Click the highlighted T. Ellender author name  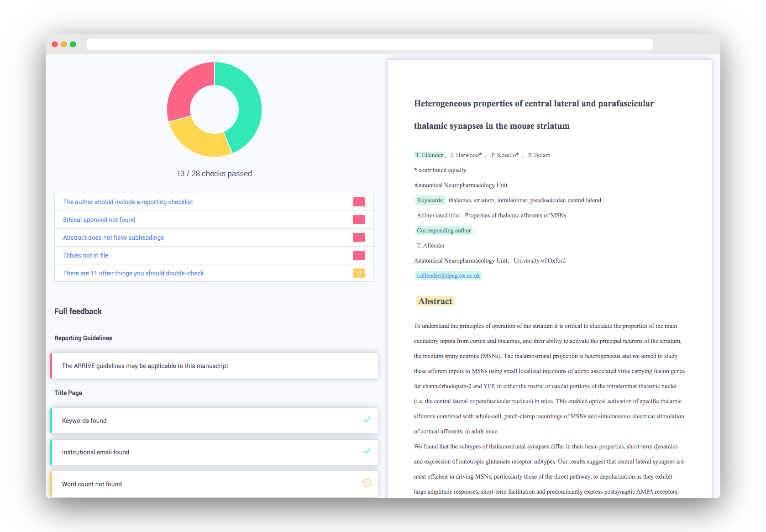(x=429, y=155)
